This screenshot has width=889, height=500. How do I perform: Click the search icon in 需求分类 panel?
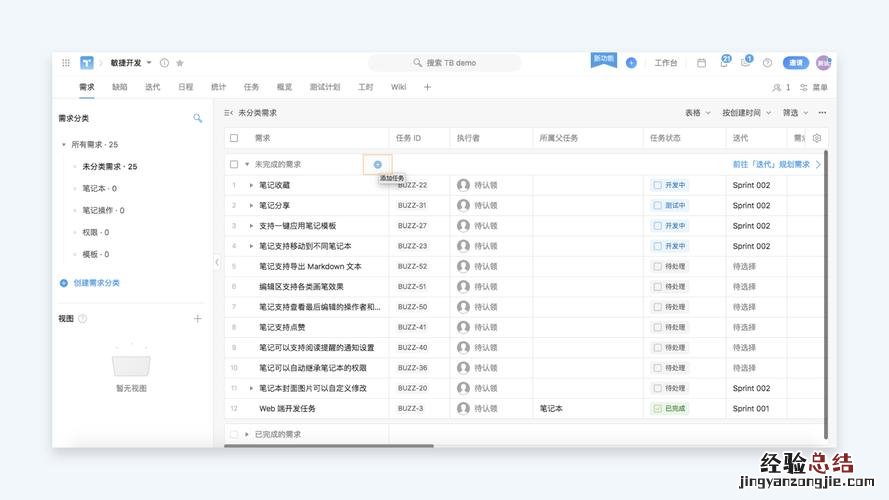pyautogui.click(x=197, y=118)
